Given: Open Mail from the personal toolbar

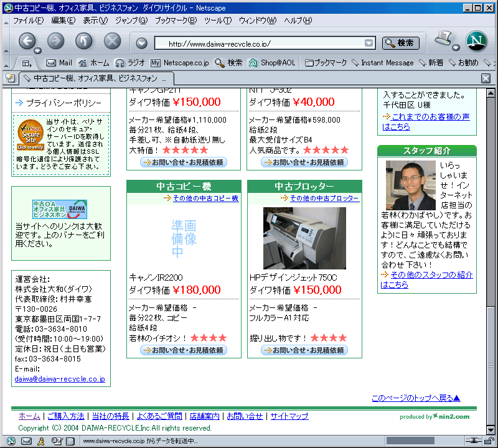Looking at the screenshot, I should tap(59, 63).
